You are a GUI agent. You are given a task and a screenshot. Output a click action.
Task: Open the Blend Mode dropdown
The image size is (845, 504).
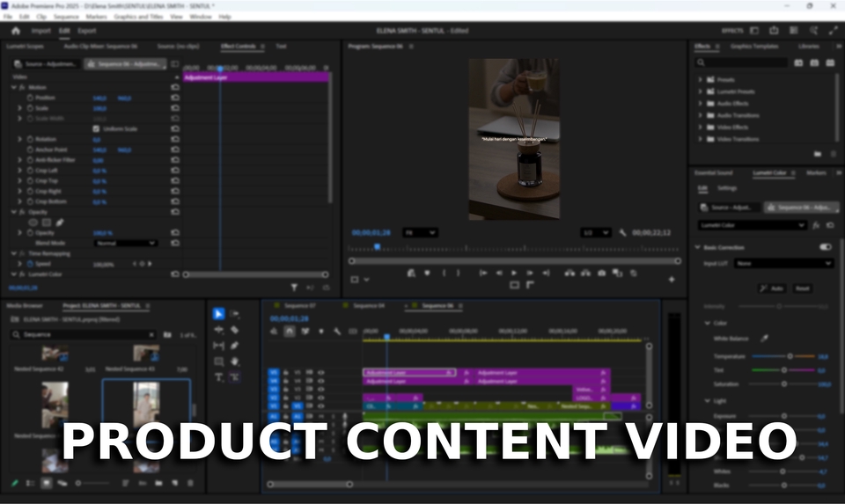(x=125, y=243)
